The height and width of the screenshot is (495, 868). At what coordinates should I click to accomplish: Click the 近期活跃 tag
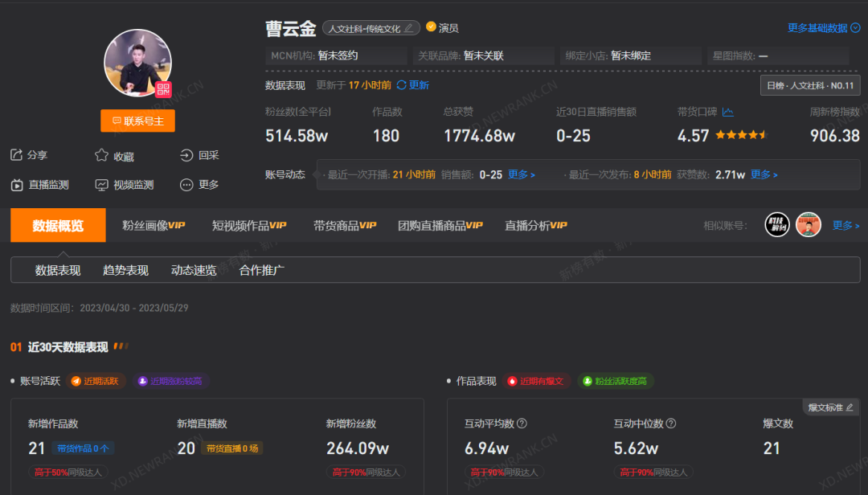[x=96, y=381]
